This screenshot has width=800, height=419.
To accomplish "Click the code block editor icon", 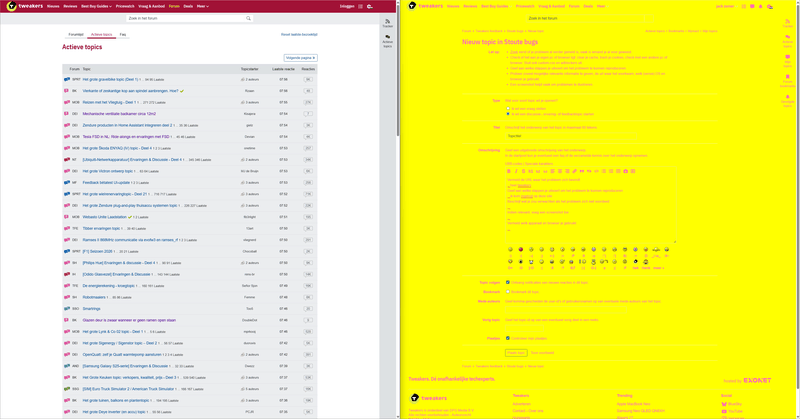I will click(x=596, y=171).
